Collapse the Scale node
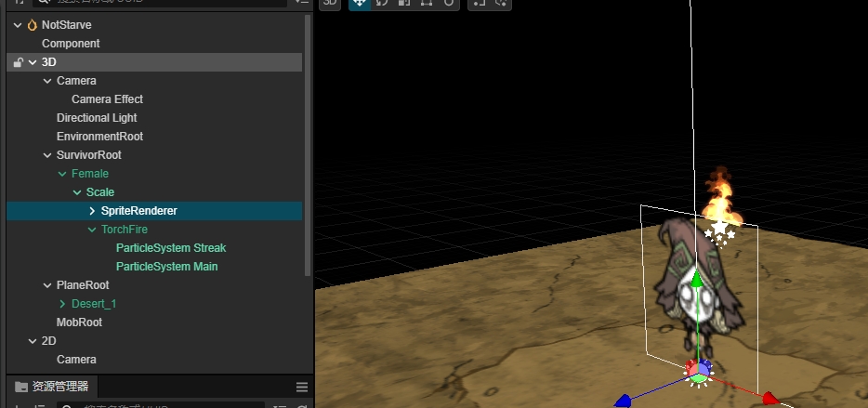This screenshot has height=408, width=868. point(77,192)
